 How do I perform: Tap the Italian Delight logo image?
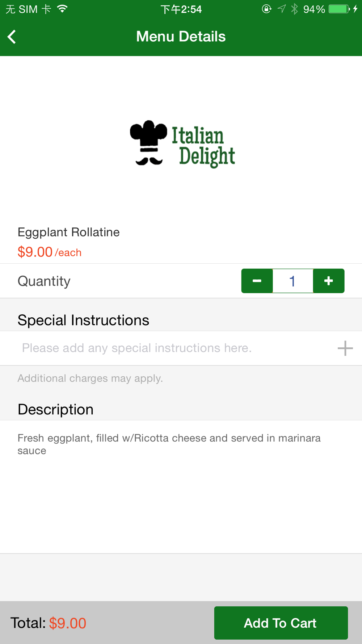tap(182, 144)
